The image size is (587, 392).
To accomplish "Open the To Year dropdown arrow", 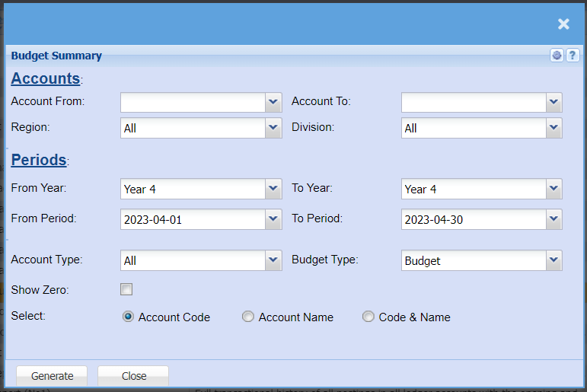I will click(x=554, y=189).
